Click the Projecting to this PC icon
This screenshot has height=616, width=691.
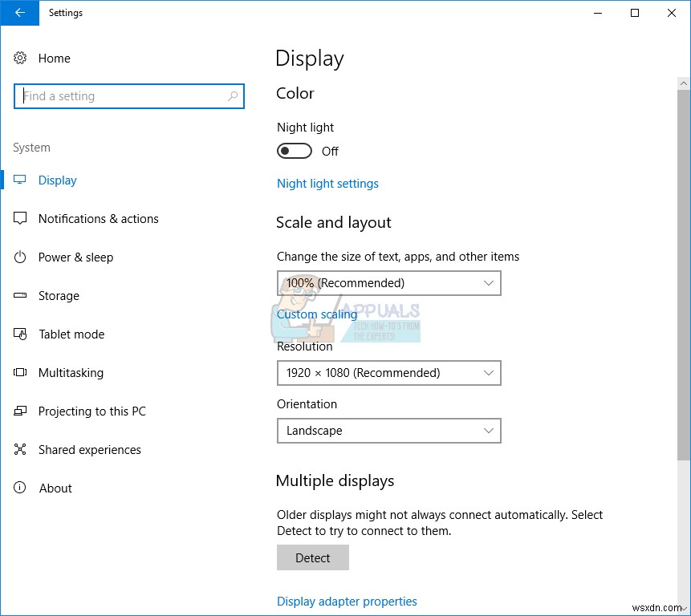click(x=20, y=411)
